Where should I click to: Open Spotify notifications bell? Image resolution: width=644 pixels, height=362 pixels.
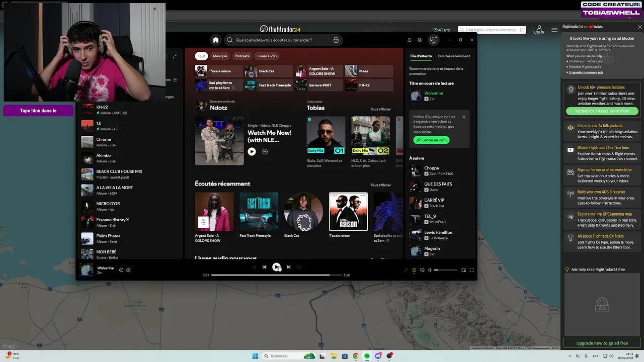pyautogui.click(x=409, y=40)
